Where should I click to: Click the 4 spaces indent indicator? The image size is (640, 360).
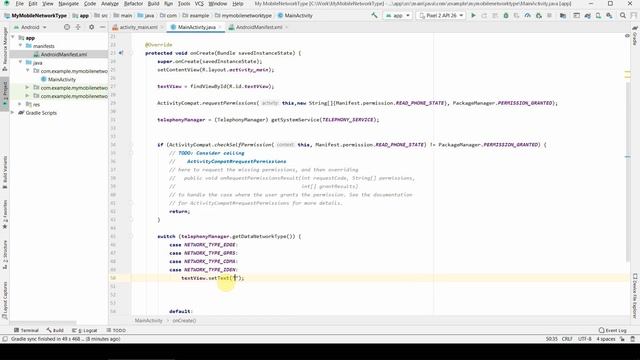click(606, 339)
